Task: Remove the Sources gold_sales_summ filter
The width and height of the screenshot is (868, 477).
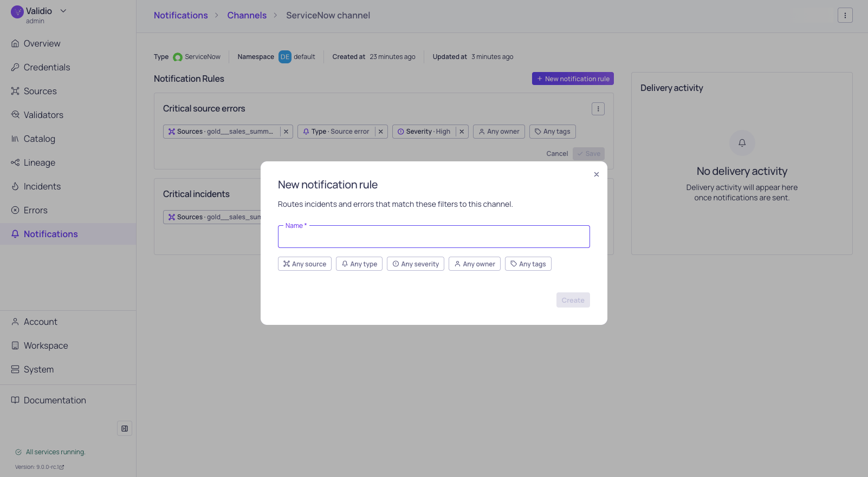Action: pos(286,132)
